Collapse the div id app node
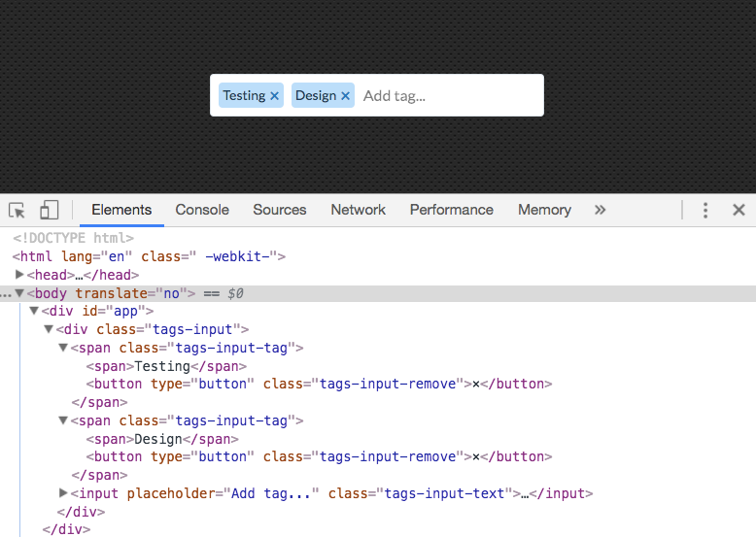 (34, 311)
